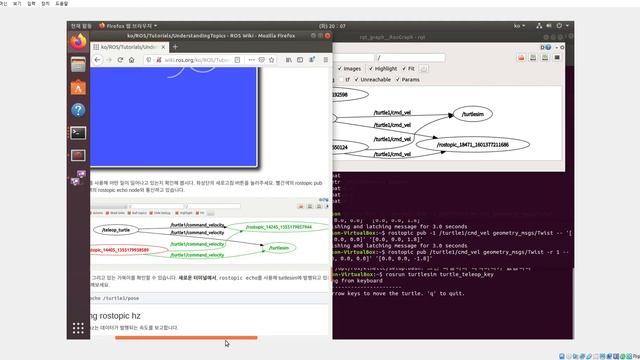Bookmark this page with the star
640x360 pixels.
pyautogui.click(x=271, y=60)
